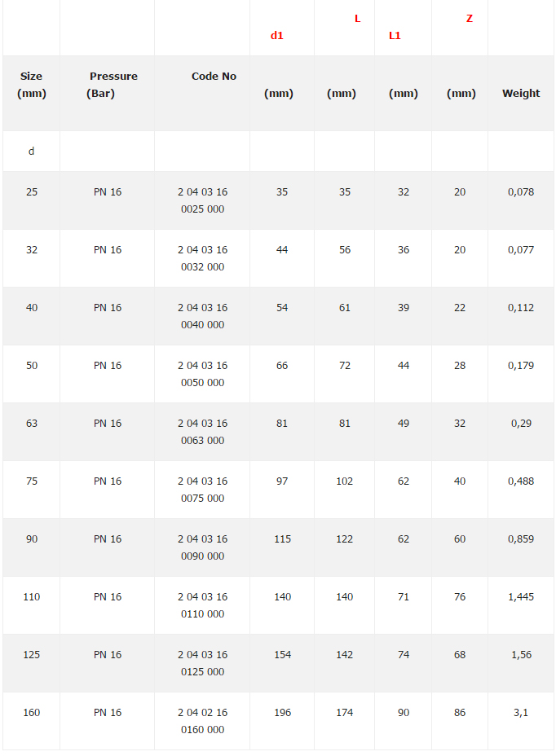Click the red Z column header
Image resolution: width=556 pixels, height=756 pixels.
(x=470, y=19)
